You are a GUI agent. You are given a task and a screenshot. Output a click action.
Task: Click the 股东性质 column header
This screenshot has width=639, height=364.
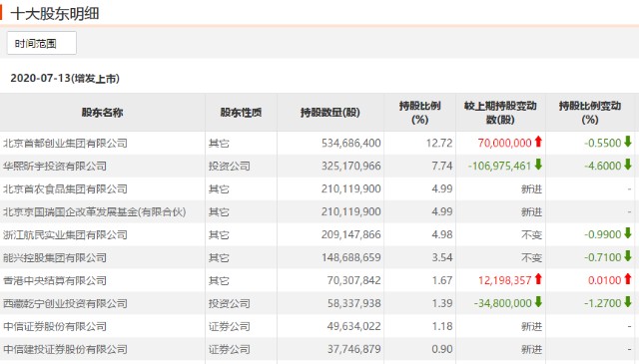tap(241, 113)
